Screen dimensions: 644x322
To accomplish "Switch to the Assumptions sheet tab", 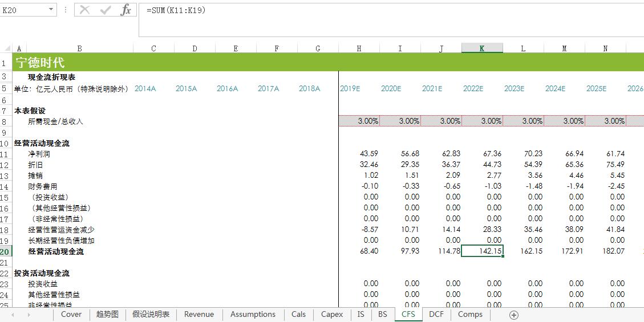I will pos(253,315).
